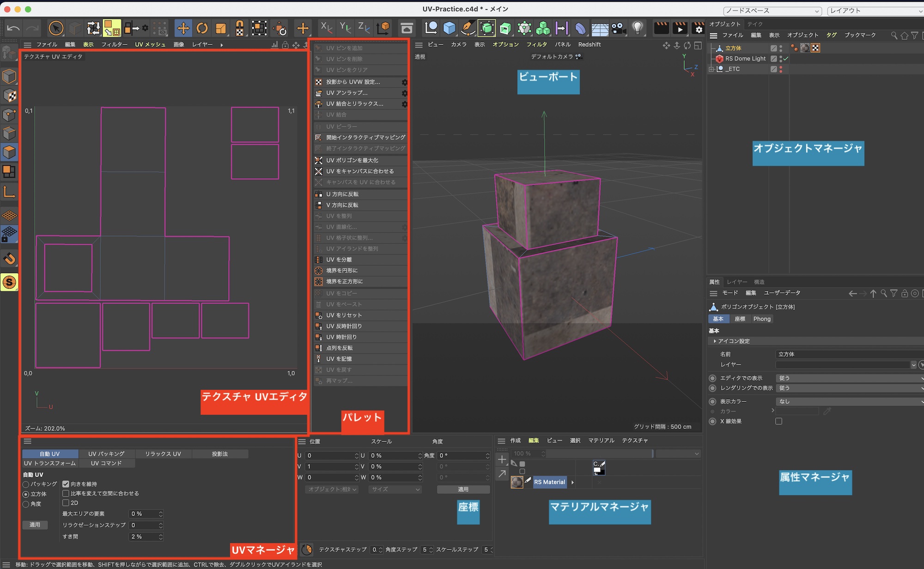The height and width of the screenshot is (569, 924).
Task: Click the 適用 button in UV manager
Action: click(x=35, y=525)
